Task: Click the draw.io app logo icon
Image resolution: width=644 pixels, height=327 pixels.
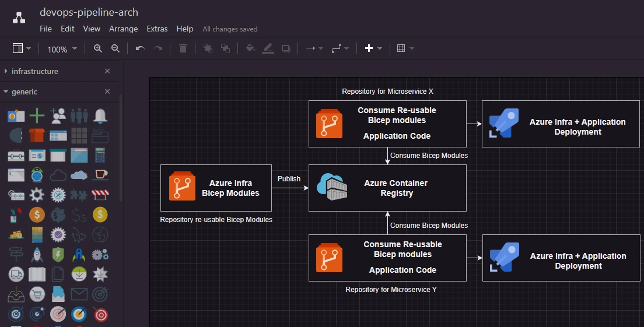Action: (x=19, y=17)
